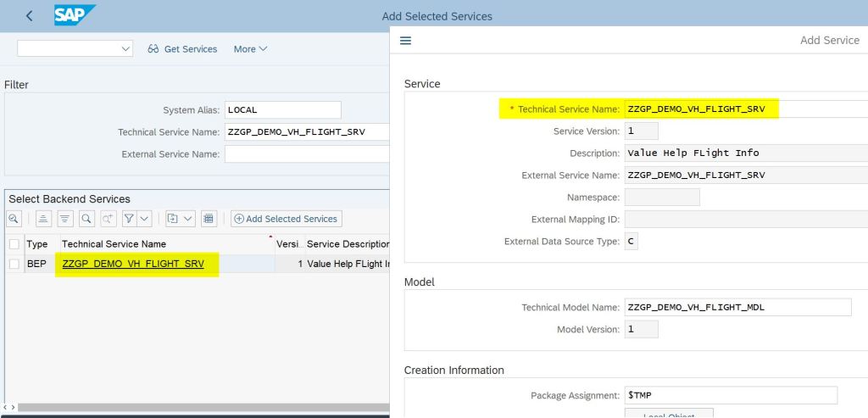The width and height of the screenshot is (868, 418).
Task: Click the Find icon in the services toolbar
Action: pyautogui.click(x=86, y=219)
